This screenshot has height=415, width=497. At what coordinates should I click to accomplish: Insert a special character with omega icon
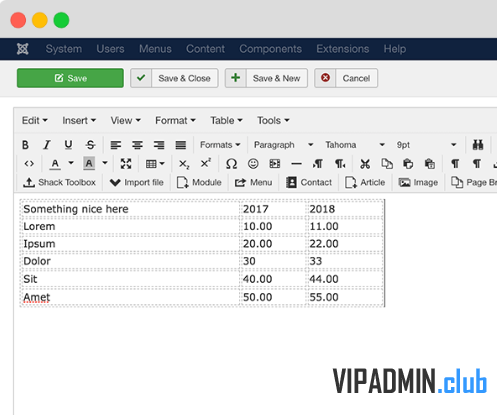pyautogui.click(x=231, y=164)
